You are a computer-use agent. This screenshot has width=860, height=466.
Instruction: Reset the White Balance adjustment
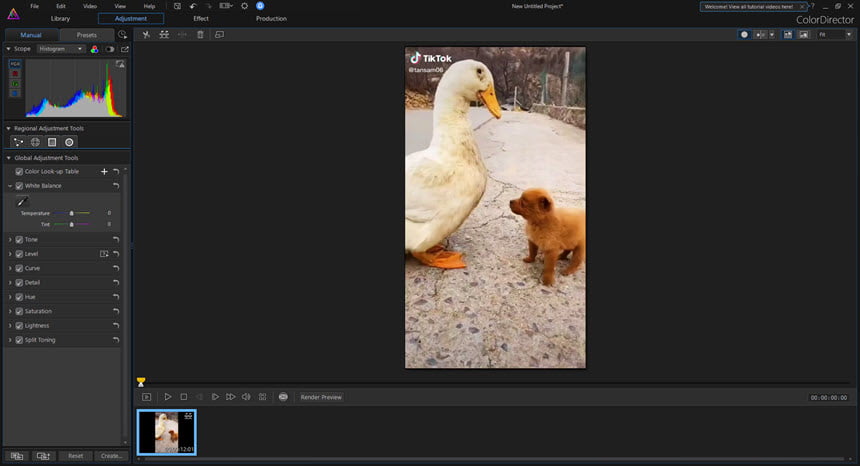pyautogui.click(x=116, y=186)
